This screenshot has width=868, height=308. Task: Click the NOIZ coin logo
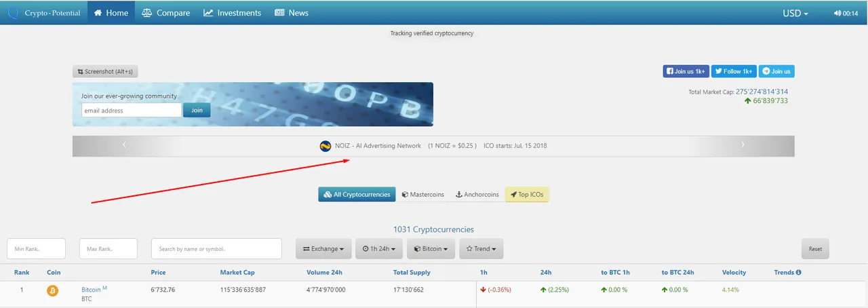(x=325, y=145)
